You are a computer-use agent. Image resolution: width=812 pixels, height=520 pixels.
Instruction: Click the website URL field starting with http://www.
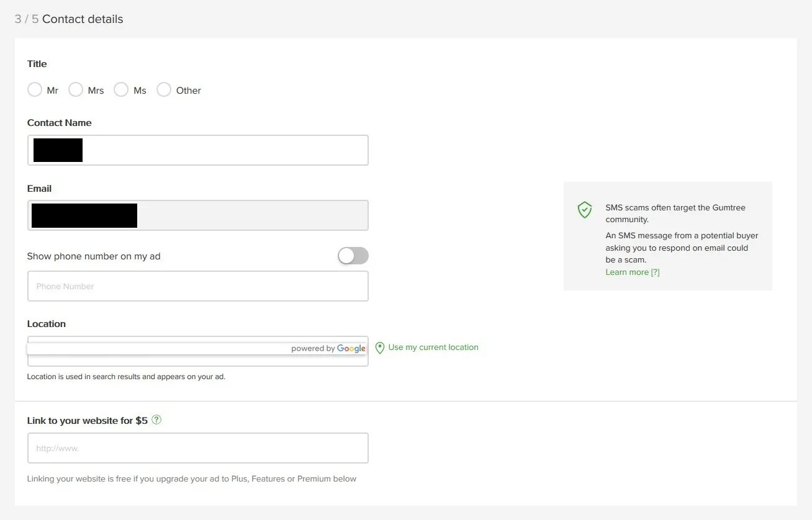point(197,447)
